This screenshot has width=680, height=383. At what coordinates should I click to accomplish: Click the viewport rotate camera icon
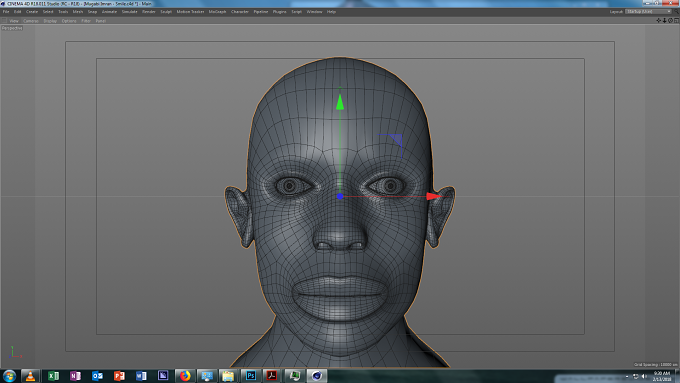(670, 20)
